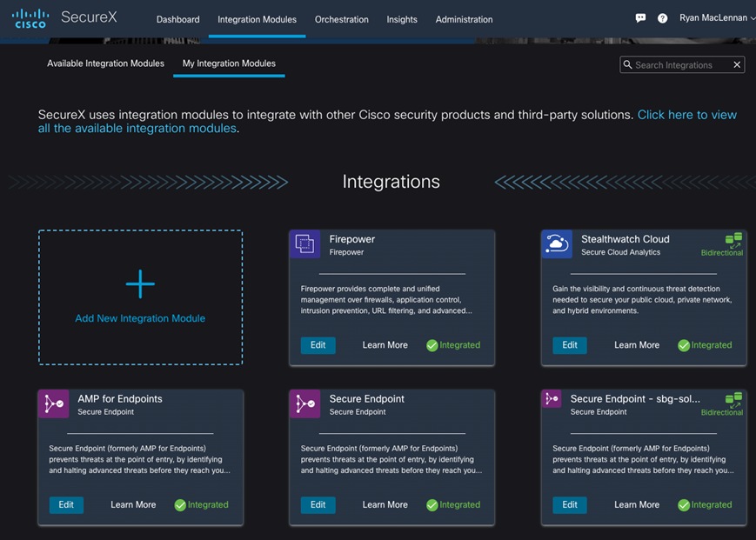Click the plus icon to add module

[x=140, y=283]
